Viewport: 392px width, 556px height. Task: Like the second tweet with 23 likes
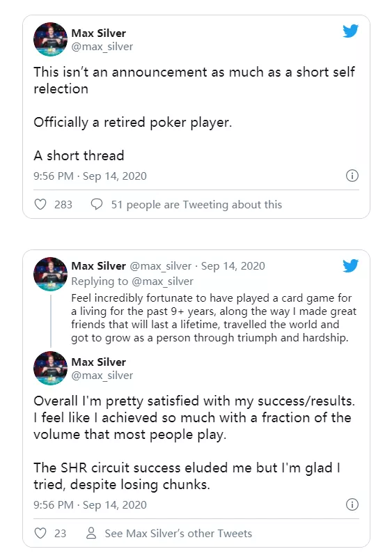point(40,533)
